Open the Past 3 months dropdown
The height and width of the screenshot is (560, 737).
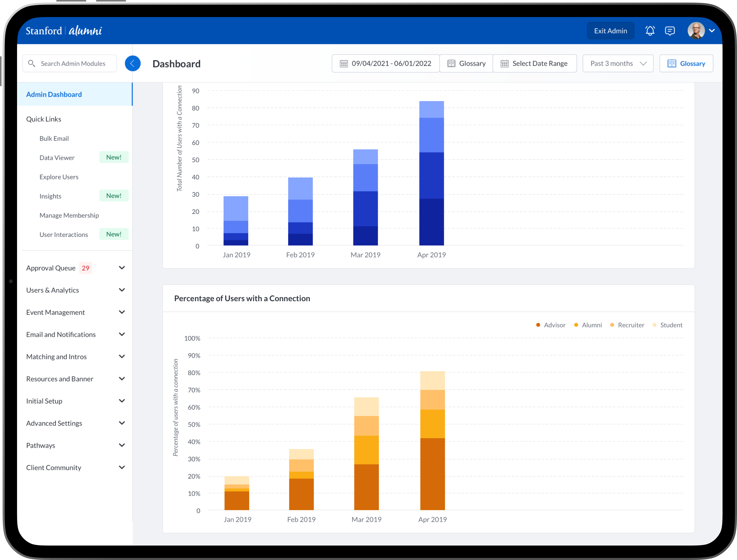pyautogui.click(x=618, y=63)
